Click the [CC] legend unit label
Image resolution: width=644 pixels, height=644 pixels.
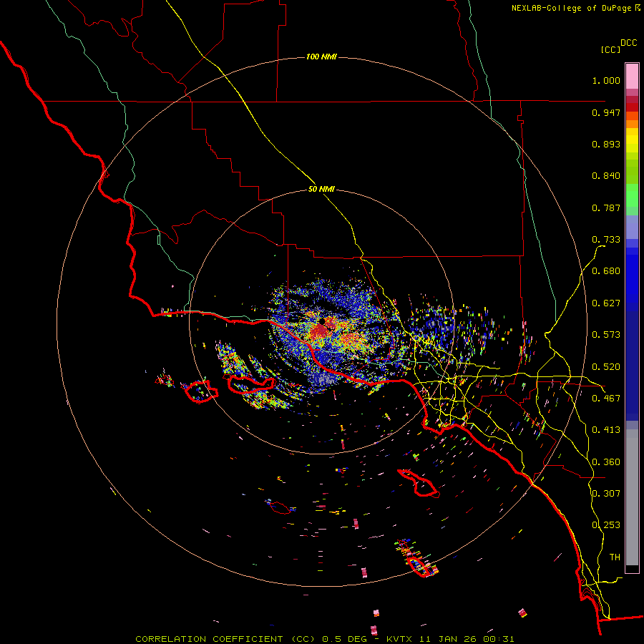point(610,49)
